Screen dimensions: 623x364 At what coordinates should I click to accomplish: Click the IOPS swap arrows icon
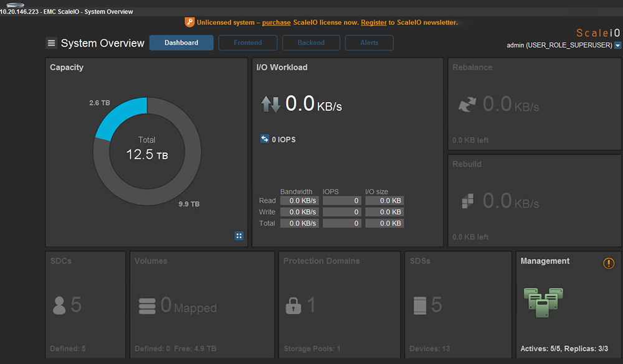265,139
